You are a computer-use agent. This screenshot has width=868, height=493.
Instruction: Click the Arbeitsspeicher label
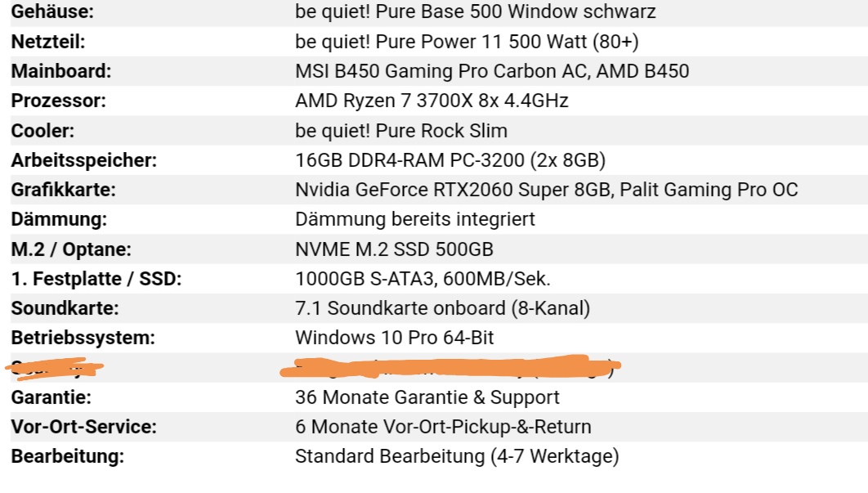point(84,160)
